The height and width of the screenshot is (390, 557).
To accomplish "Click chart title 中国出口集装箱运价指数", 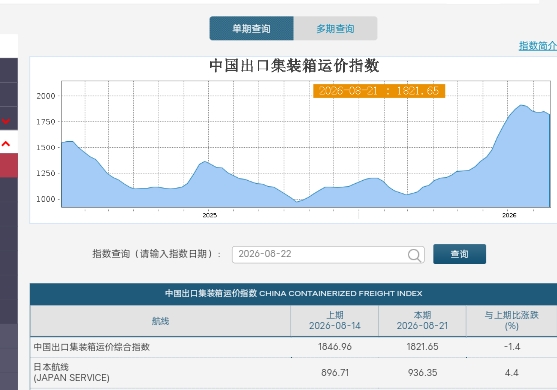I will 294,66.
